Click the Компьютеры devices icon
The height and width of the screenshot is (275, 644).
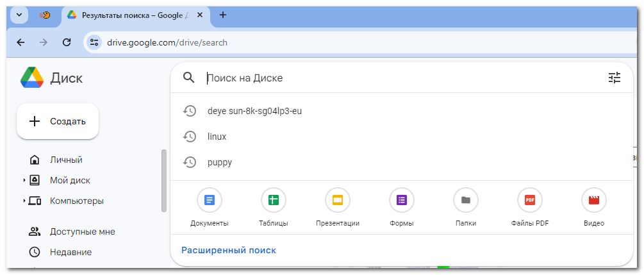[x=35, y=201]
